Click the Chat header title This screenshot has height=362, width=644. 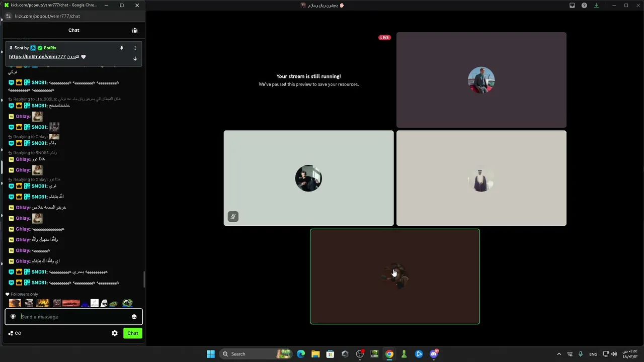(74, 30)
